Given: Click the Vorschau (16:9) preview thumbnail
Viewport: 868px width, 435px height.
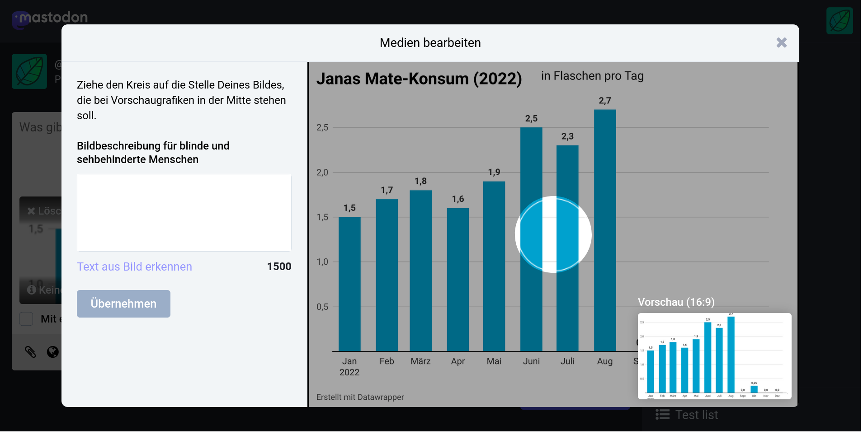Looking at the screenshot, I should 714,356.
